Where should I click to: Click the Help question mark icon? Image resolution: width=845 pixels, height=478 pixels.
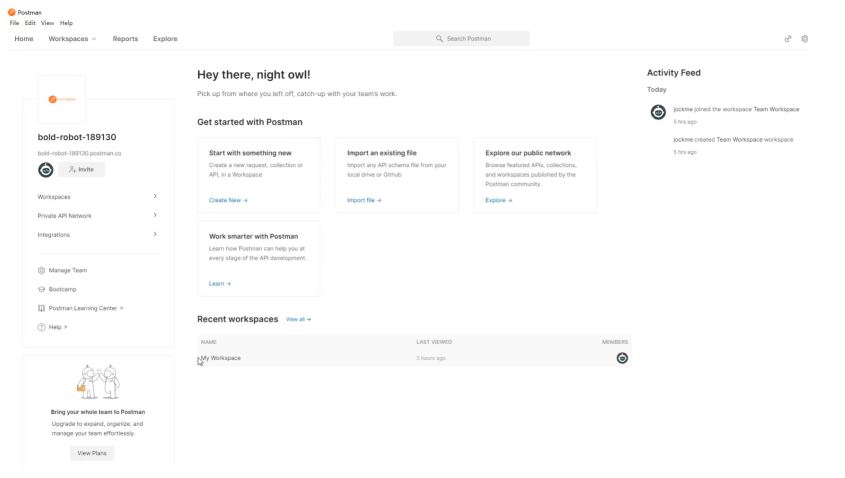[42, 327]
